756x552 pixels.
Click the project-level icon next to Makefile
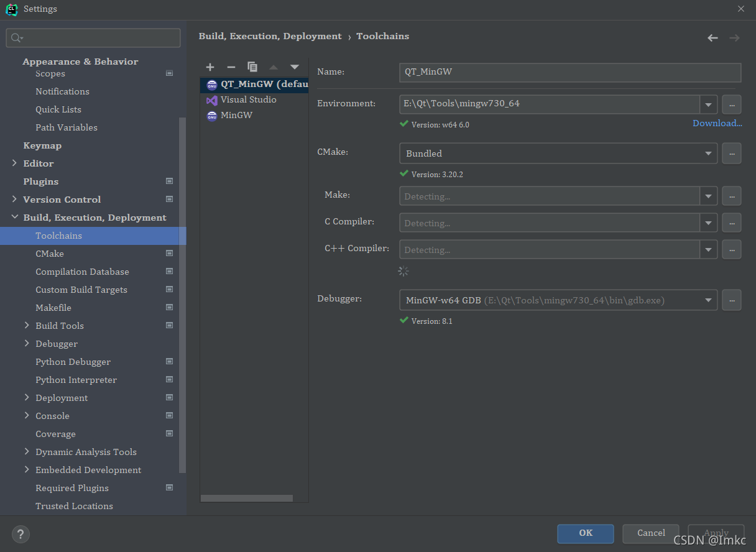point(169,308)
